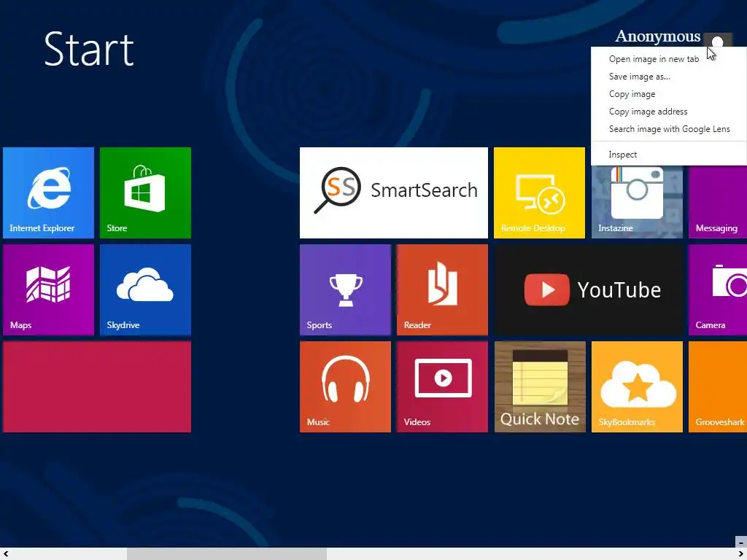Image resolution: width=747 pixels, height=560 pixels.
Task: Open the Videos tile
Action: 442,386
